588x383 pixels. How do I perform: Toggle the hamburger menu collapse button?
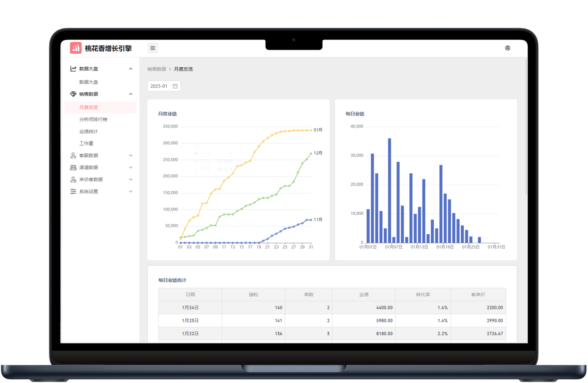pyautogui.click(x=153, y=48)
